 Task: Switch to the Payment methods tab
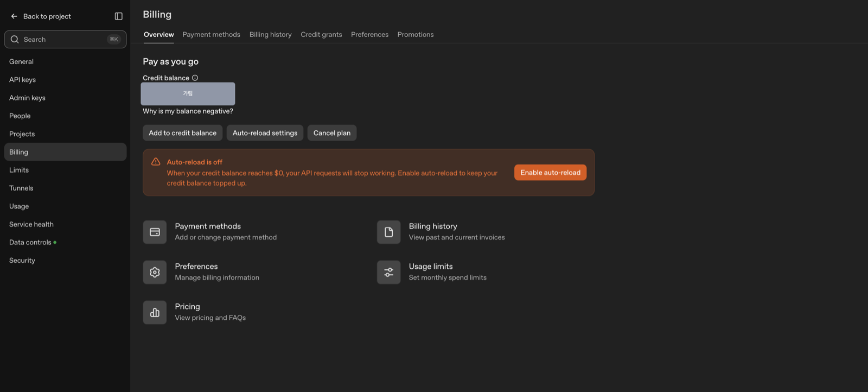click(211, 34)
